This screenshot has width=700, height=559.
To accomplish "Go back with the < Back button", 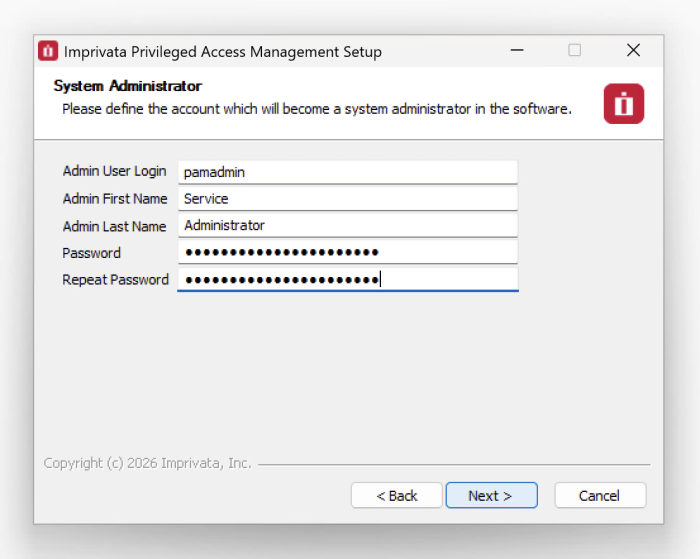I will pyautogui.click(x=397, y=496).
